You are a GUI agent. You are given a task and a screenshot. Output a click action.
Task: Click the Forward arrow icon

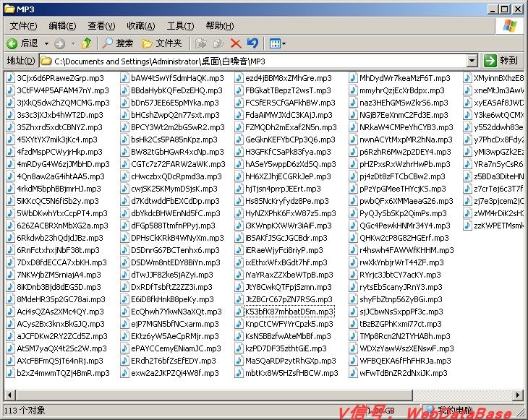[60, 43]
